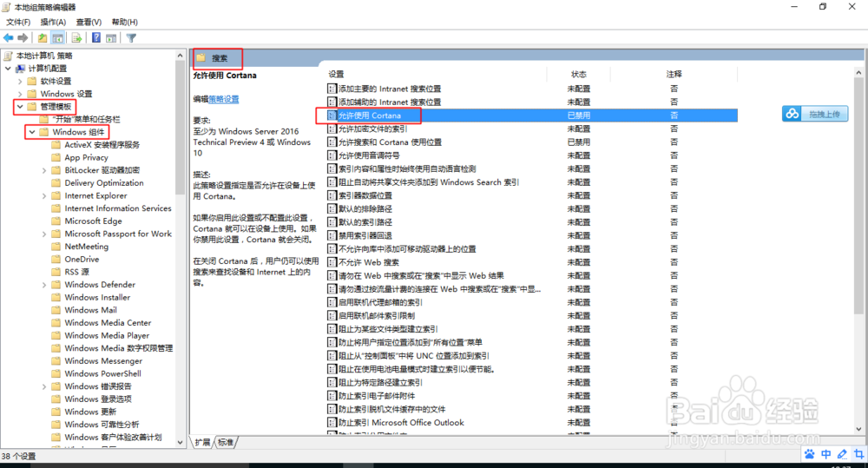Expand the 软件设置 tree node
Image resolution: width=868 pixels, height=468 pixels.
20,81
